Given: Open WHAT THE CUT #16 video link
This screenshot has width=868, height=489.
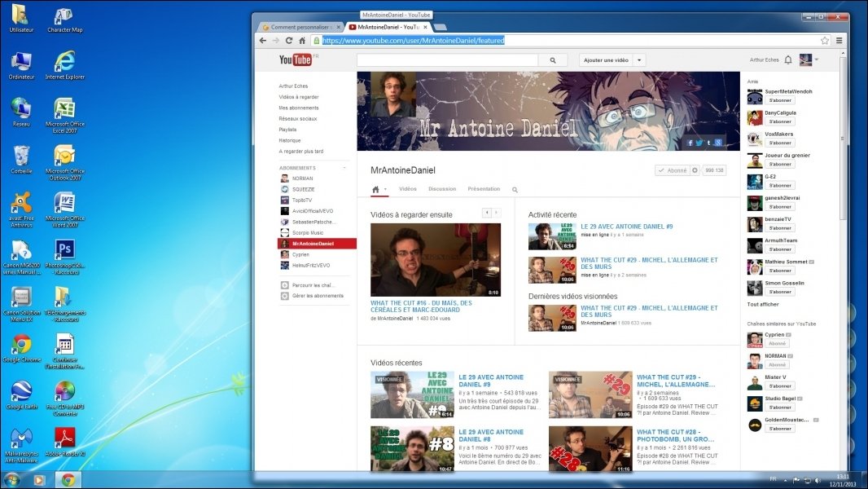Looking at the screenshot, I should (x=421, y=306).
